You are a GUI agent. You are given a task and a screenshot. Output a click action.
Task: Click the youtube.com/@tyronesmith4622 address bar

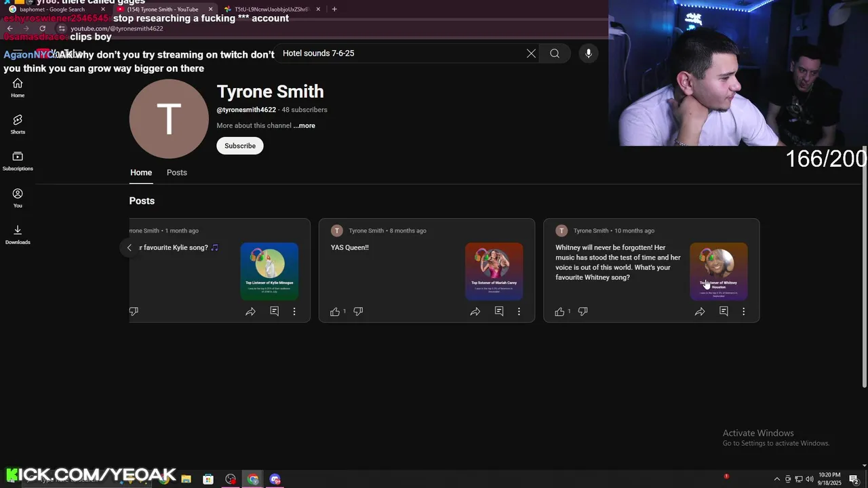pyautogui.click(x=117, y=28)
